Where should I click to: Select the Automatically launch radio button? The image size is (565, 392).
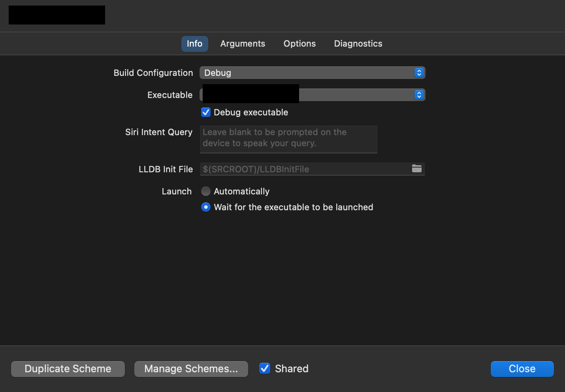pyautogui.click(x=206, y=191)
